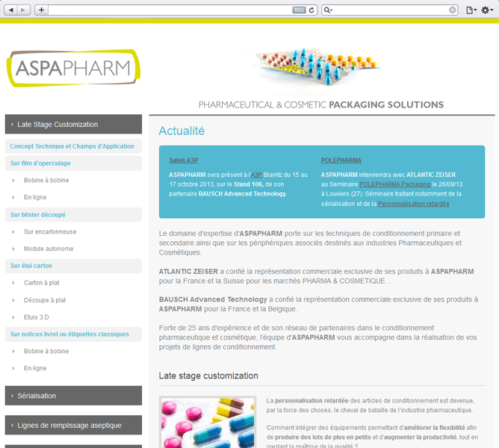Open the page menu icon

(471, 10)
